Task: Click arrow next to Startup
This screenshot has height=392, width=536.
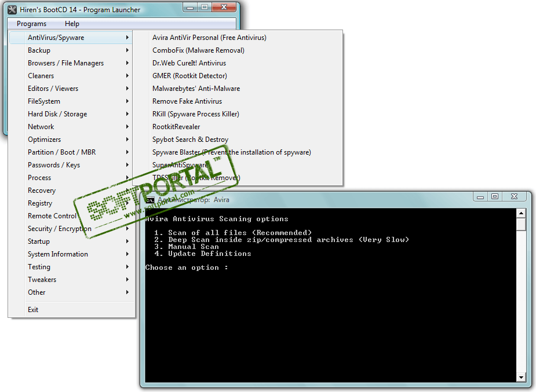Action: point(127,241)
